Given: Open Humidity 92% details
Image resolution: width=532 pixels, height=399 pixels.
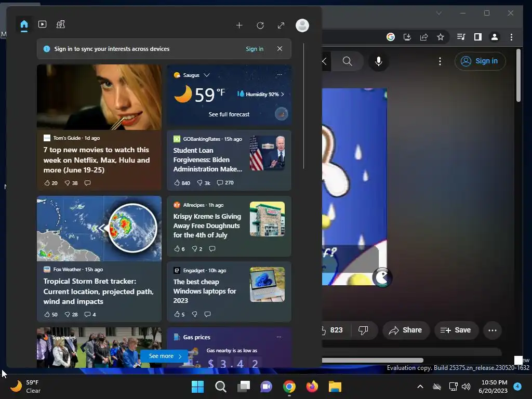Looking at the screenshot, I should [x=261, y=95].
